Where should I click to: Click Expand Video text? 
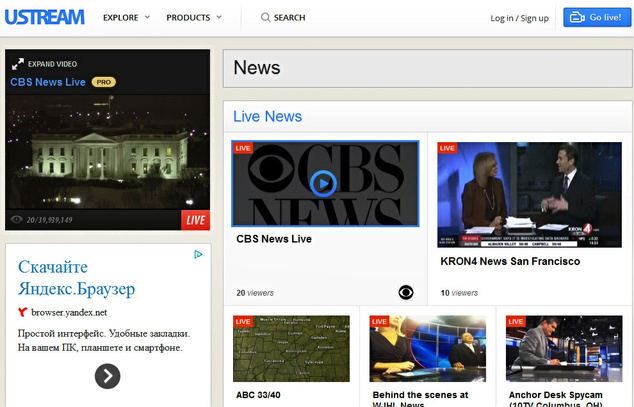(x=52, y=64)
